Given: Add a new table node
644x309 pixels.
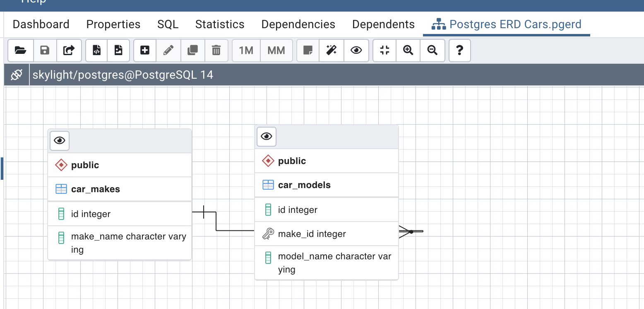Looking at the screenshot, I should tap(145, 51).
